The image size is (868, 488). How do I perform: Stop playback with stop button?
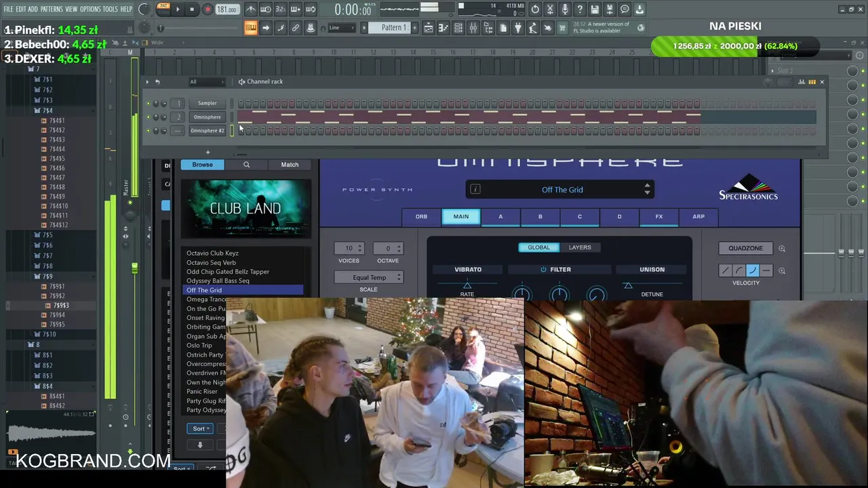(192, 9)
